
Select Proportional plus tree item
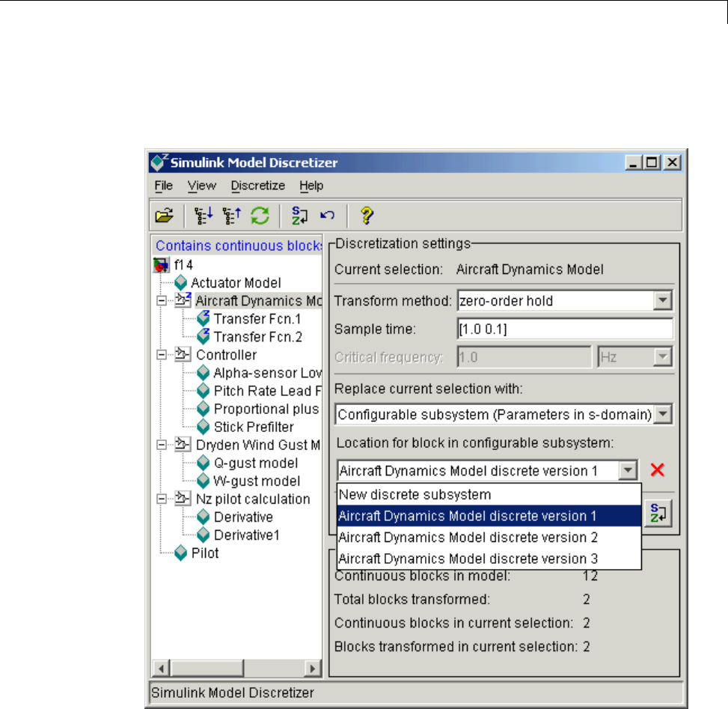coord(266,409)
